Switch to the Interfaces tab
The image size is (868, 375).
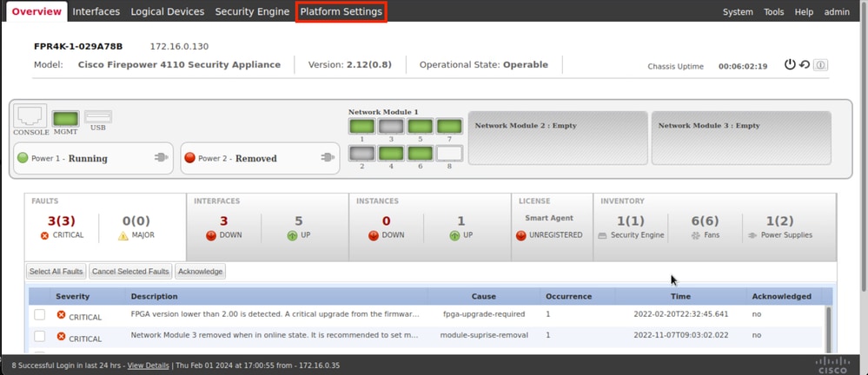pyautogui.click(x=96, y=11)
